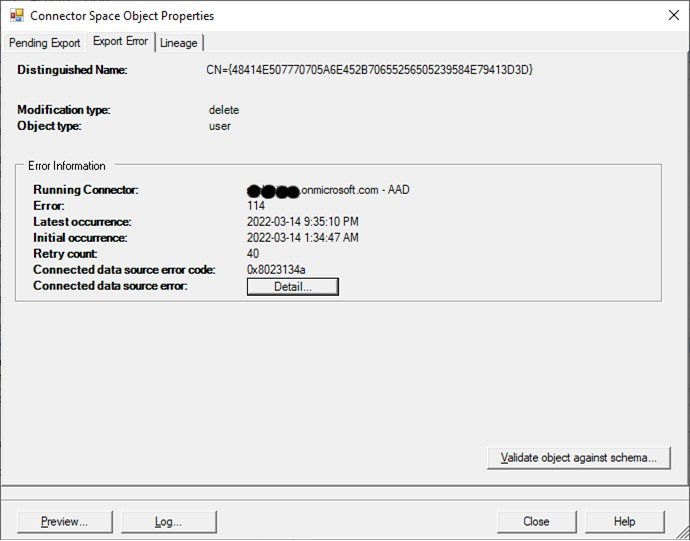Click the Error value 114
Screen dimensions: 690x541
point(256,206)
